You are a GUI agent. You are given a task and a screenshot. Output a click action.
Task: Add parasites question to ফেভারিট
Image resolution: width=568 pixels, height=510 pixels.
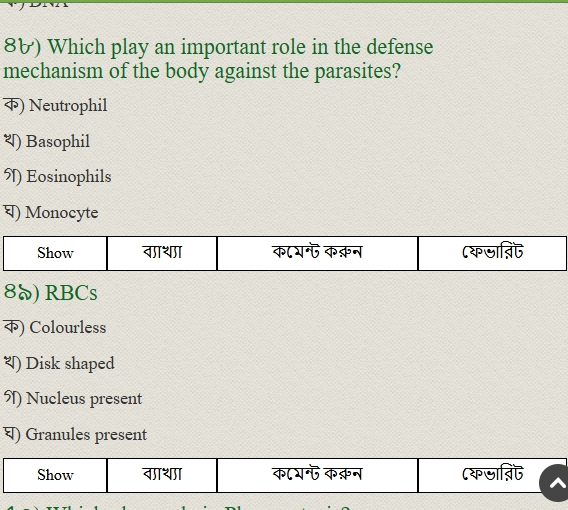(x=492, y=253)
